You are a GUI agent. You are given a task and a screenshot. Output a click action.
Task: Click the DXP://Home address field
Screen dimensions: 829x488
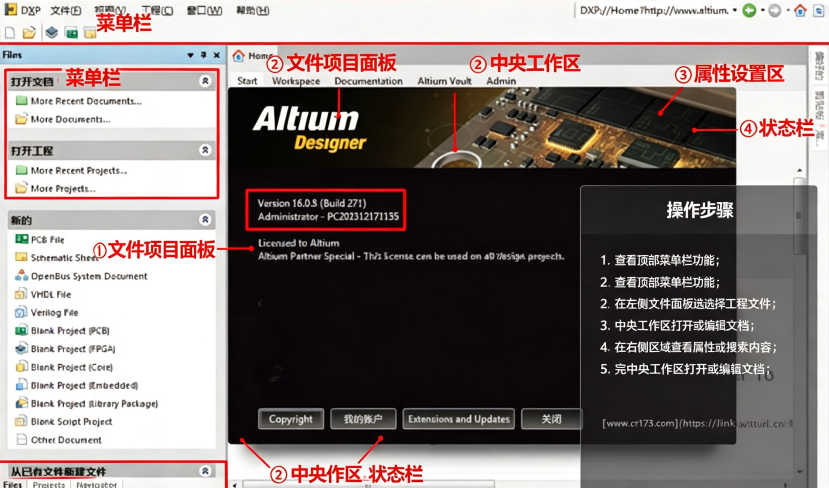653,11
